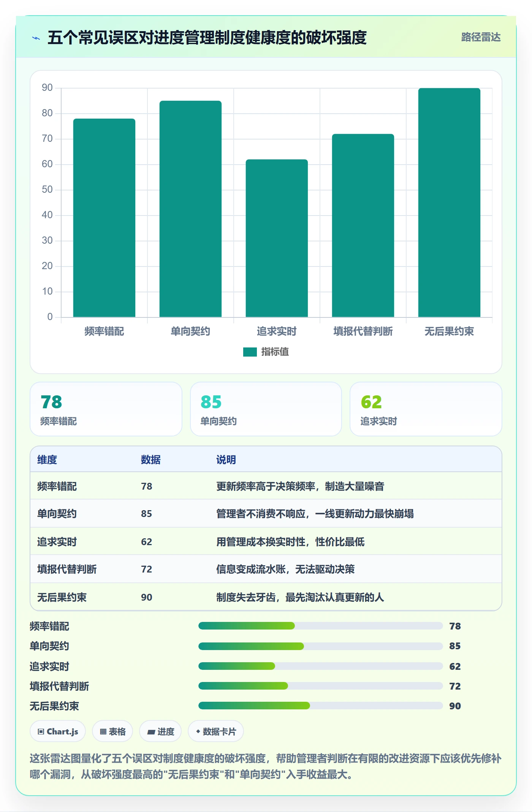This screenshot has height=812, width=532.
Task: Click the 数据卡片 tag chip
Action: point(216,731)
